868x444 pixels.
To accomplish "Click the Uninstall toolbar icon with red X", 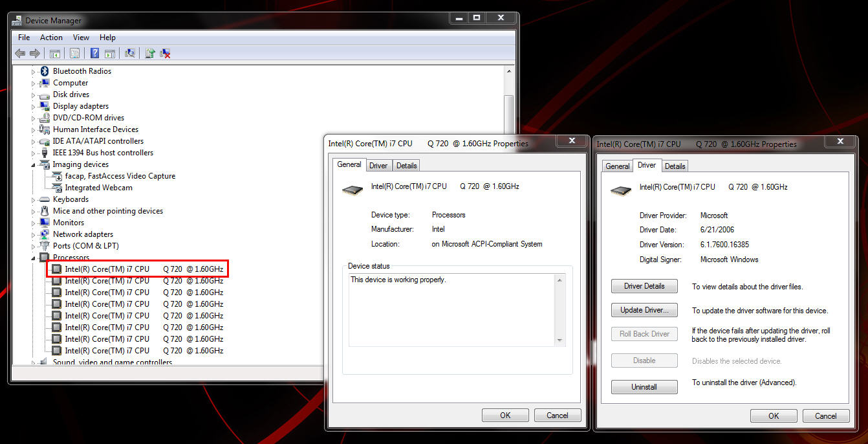I will tap(165, 53).
